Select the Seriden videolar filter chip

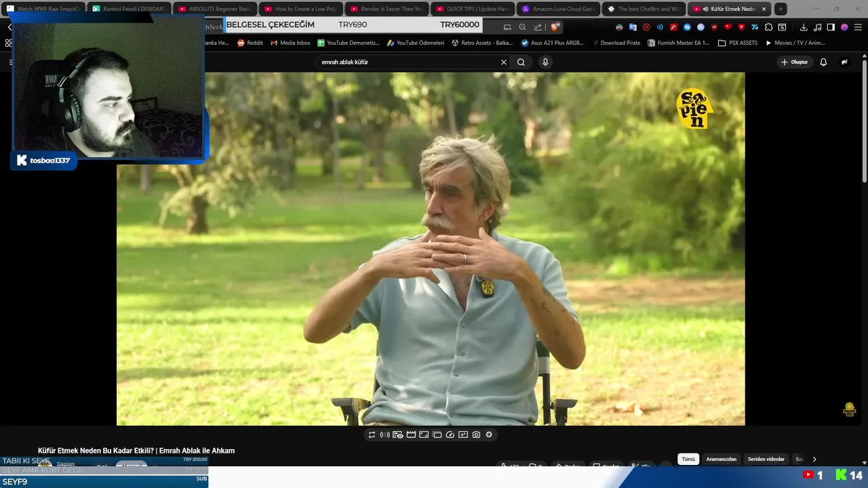(x=766, y=459)
